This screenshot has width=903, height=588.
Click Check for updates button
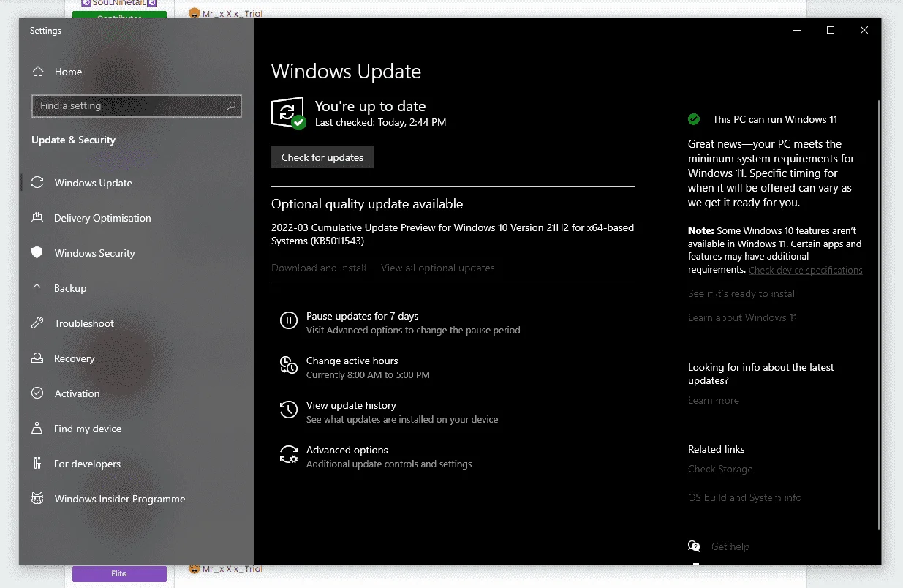322,157
